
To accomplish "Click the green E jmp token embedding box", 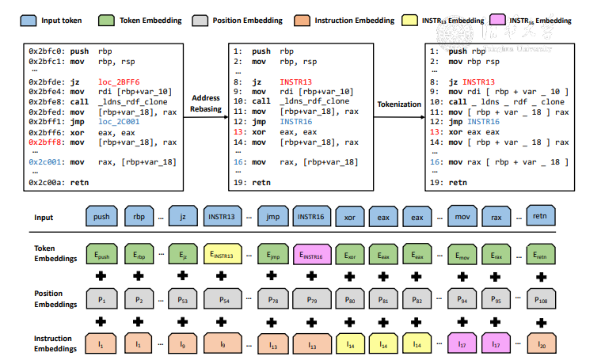I will 272,254.
